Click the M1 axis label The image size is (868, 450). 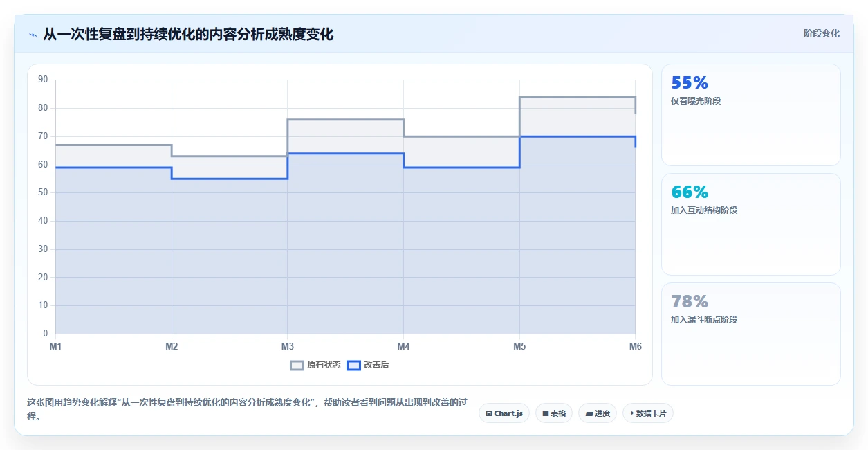tap(55, 346)
